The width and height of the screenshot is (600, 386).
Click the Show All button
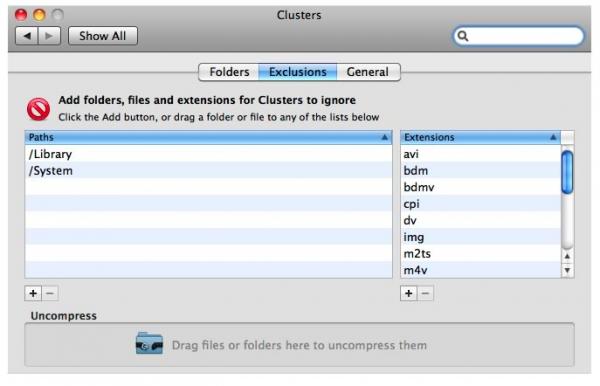103,36
